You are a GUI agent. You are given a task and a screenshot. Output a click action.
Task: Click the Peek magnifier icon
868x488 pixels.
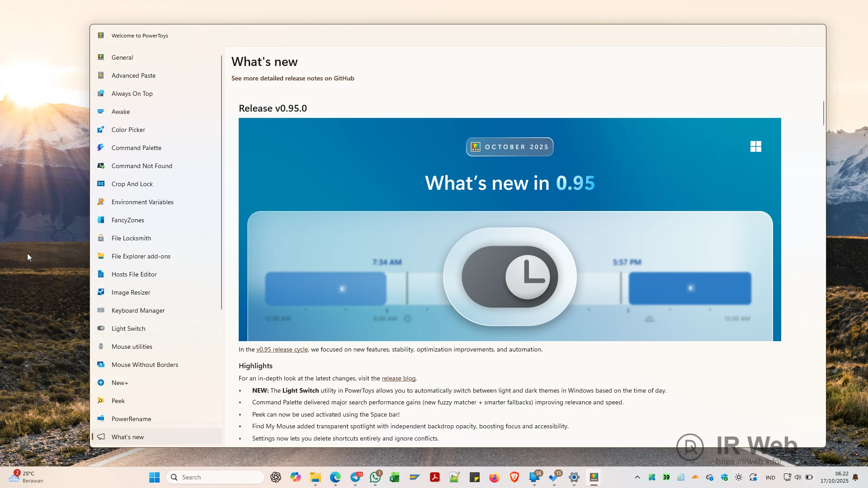point(101,401)
